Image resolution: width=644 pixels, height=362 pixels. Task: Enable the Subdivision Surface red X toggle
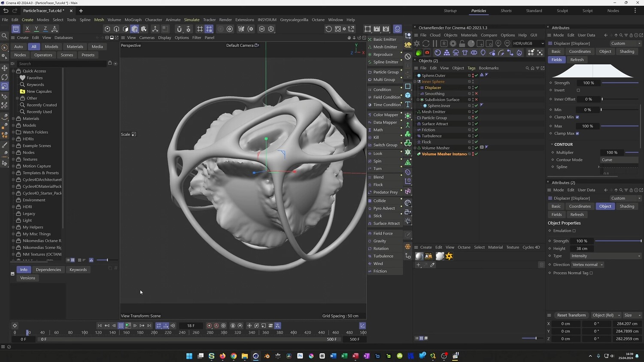tap(476, 100)
